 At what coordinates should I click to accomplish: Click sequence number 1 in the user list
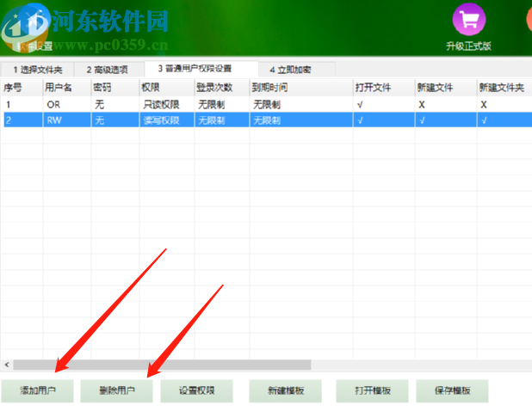[8, 105]
